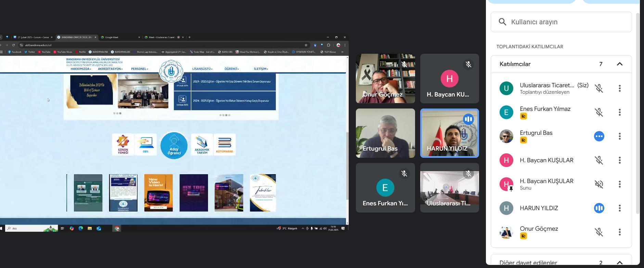Open PERSONEL dropdown menu
This screenshot has width=644, height=268.
coord(139,69)
